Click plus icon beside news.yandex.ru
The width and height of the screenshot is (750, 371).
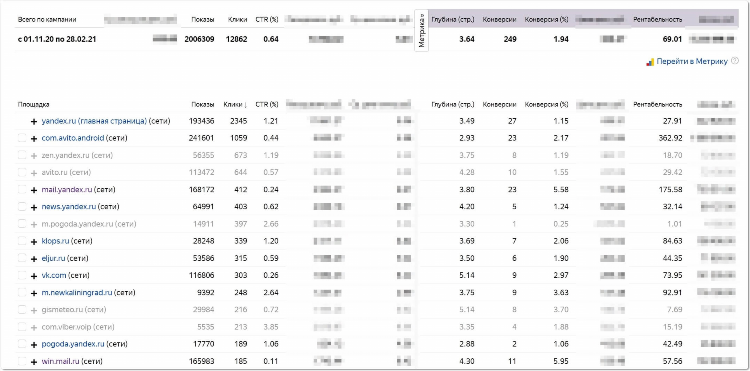[x=34, y=207]
